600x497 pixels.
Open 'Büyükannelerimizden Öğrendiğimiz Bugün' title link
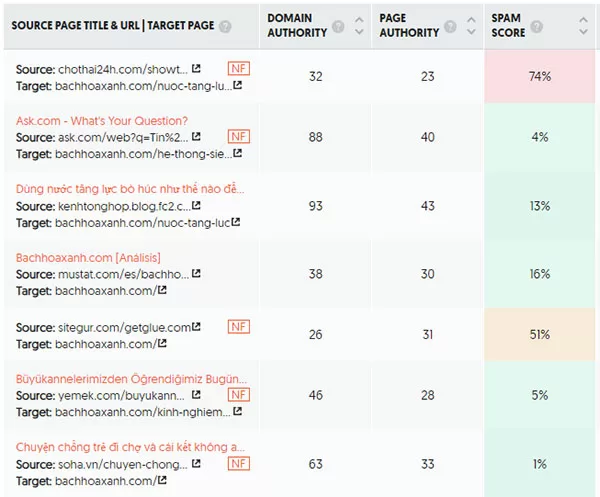131,379
